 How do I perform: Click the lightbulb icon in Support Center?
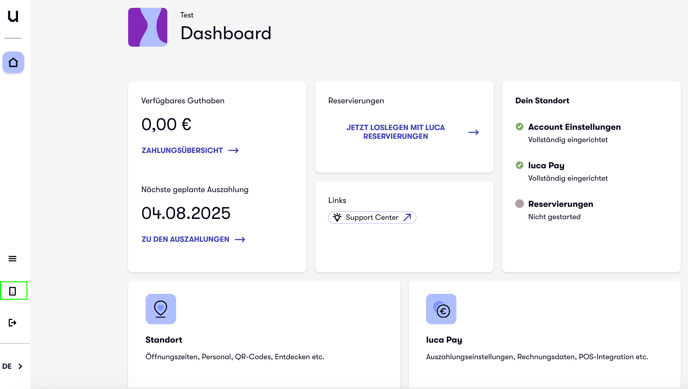(x=337, y=218)
